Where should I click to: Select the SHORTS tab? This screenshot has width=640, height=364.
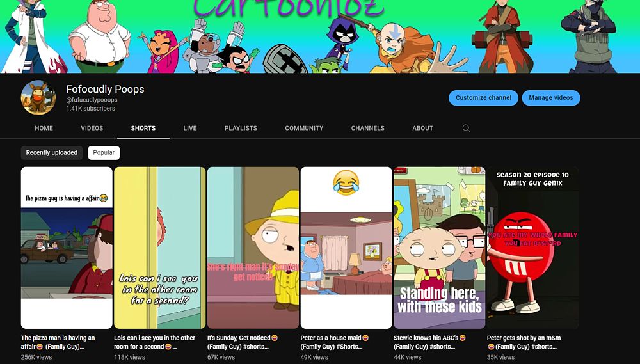(143, 128)
